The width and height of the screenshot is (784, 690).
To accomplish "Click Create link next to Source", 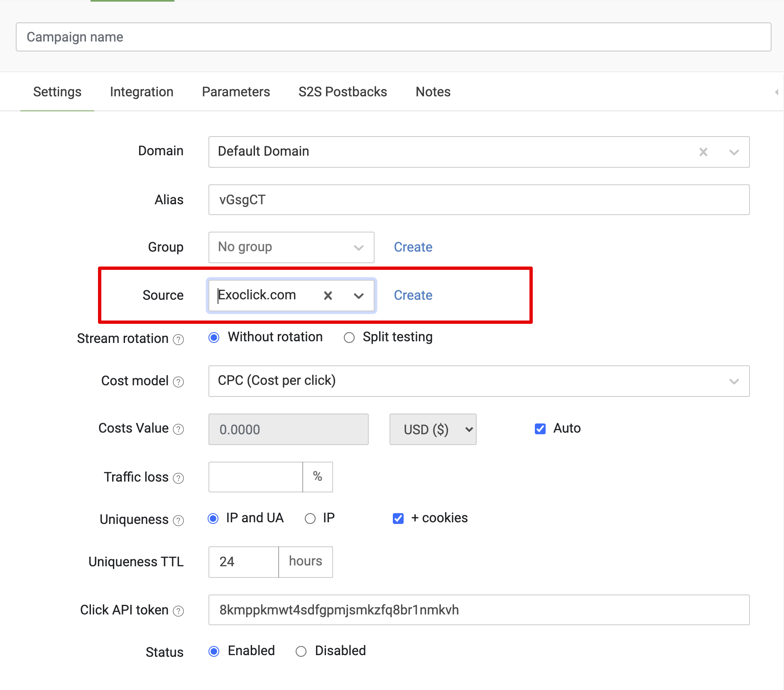I will pos(413,295).
